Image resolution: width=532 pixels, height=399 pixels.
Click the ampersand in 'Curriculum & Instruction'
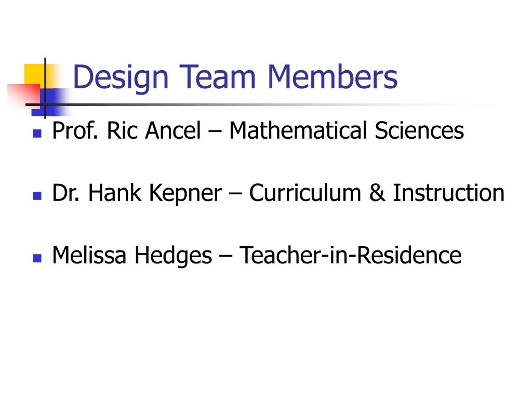(x=377, y=193)
